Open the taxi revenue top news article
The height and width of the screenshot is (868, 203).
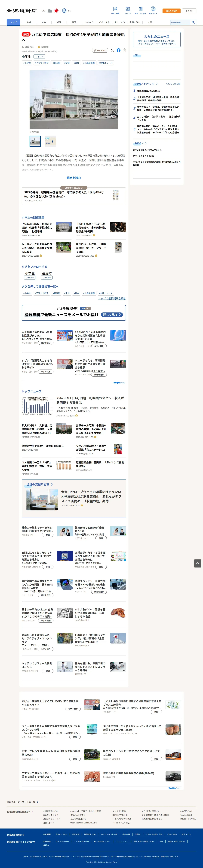[x=90, y=400]
